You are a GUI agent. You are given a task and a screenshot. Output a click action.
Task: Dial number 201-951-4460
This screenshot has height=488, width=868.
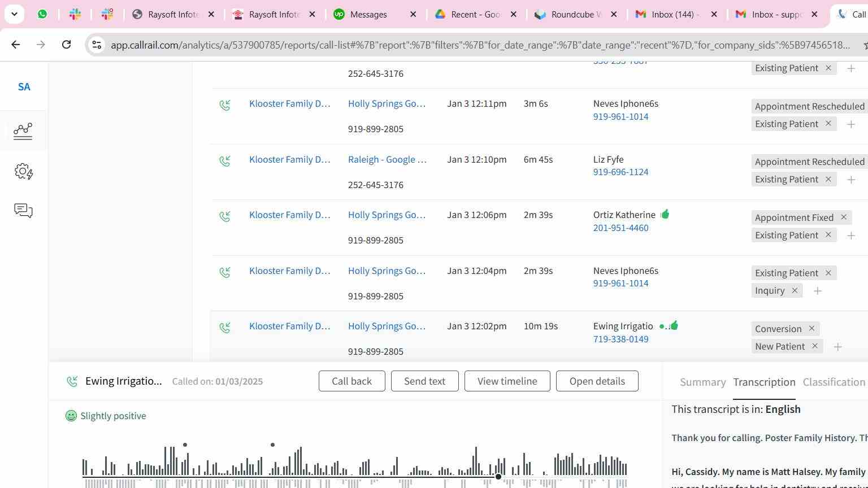pos(620,228)
